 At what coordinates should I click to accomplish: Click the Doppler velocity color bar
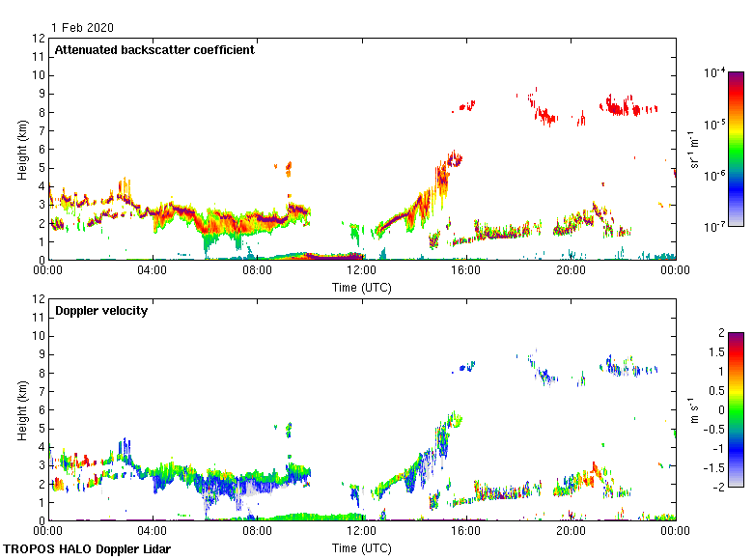(x=736, y=409)
